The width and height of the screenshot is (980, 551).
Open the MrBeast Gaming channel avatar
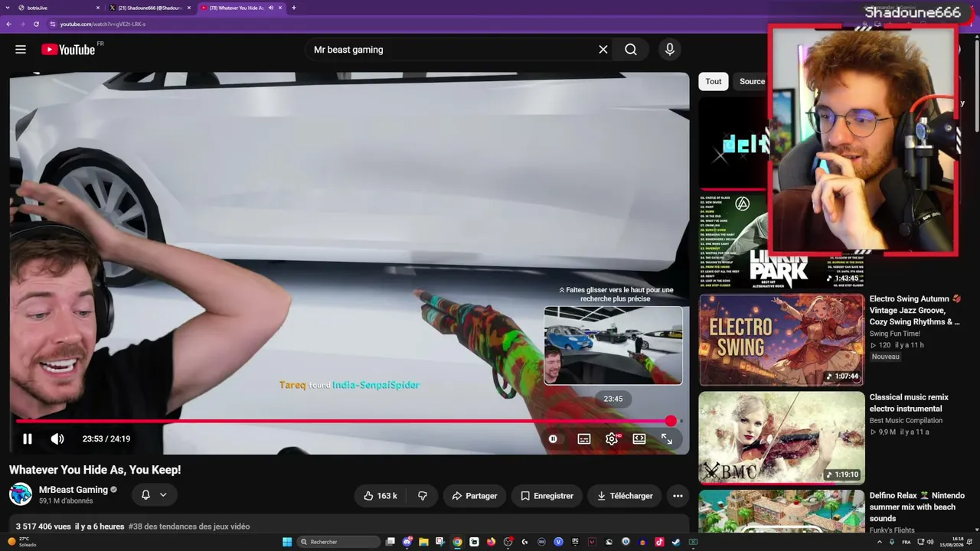tap(21, 494)
